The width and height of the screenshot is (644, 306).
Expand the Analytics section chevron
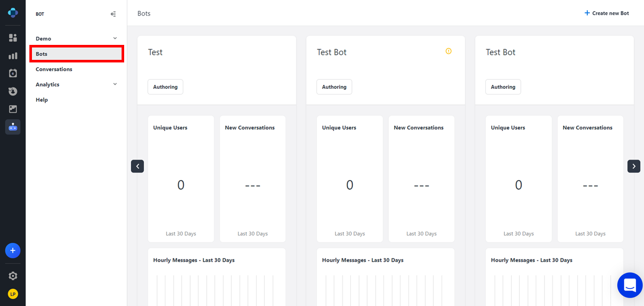click(115, 84)
